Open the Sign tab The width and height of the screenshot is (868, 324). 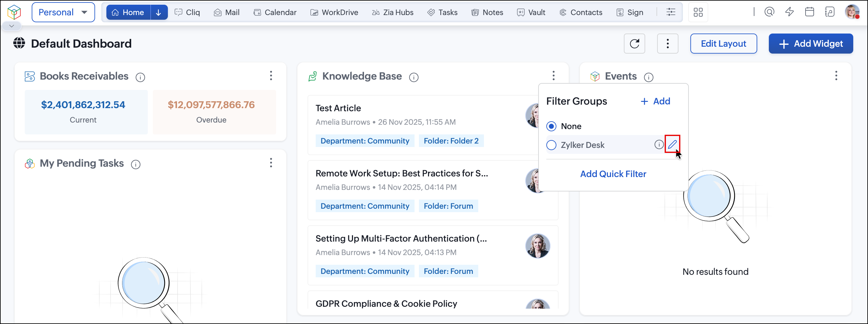[x=630, y=13]
